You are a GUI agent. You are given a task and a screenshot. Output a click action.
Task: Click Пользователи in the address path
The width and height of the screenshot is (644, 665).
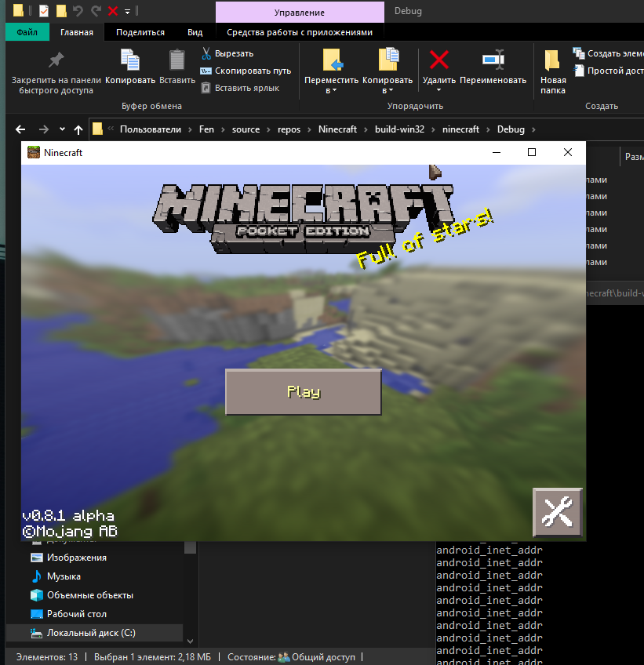[151, 129]
